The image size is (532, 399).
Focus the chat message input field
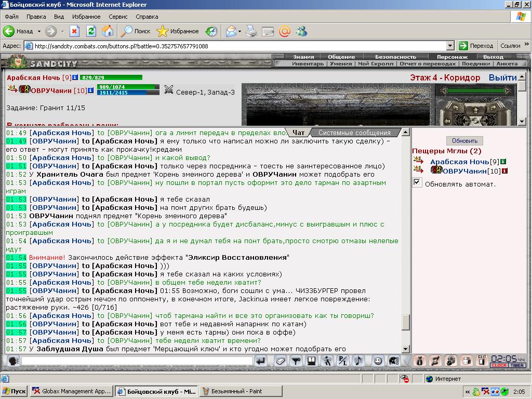pos(137,361)
